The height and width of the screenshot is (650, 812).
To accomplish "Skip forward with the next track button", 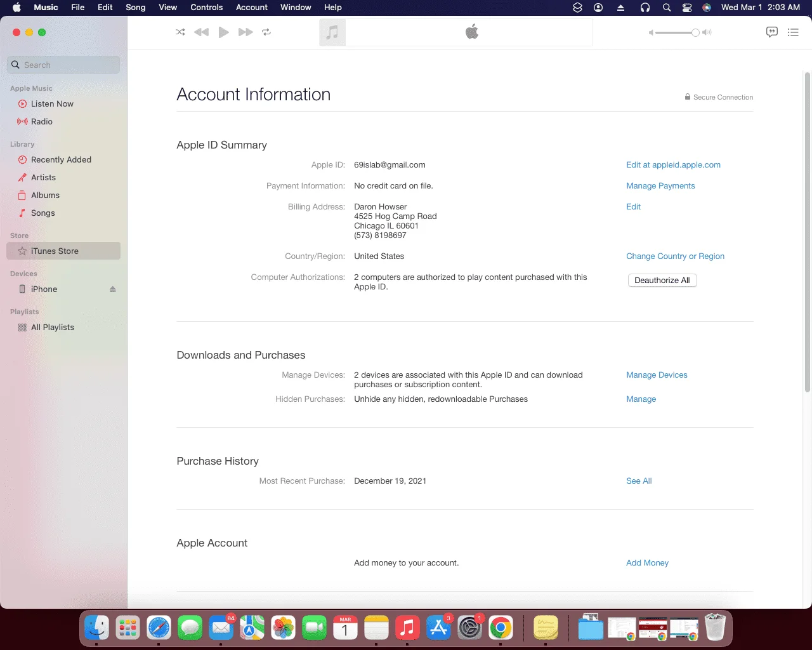I will [x=246, y=32].
